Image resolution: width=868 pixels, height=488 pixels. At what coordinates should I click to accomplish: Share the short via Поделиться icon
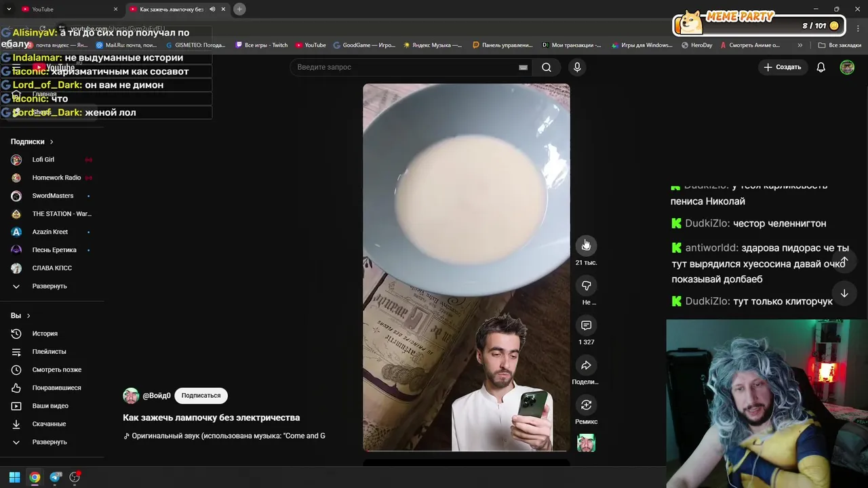[586, 365]
